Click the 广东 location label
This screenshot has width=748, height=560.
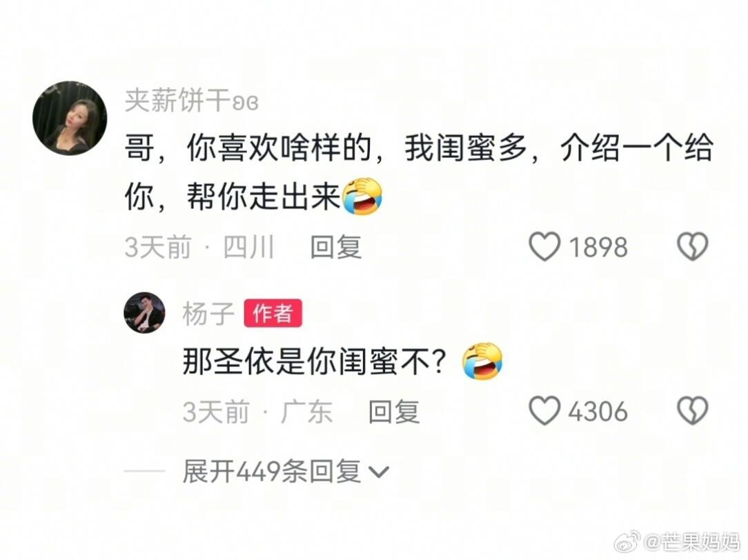tap(307, 411)
